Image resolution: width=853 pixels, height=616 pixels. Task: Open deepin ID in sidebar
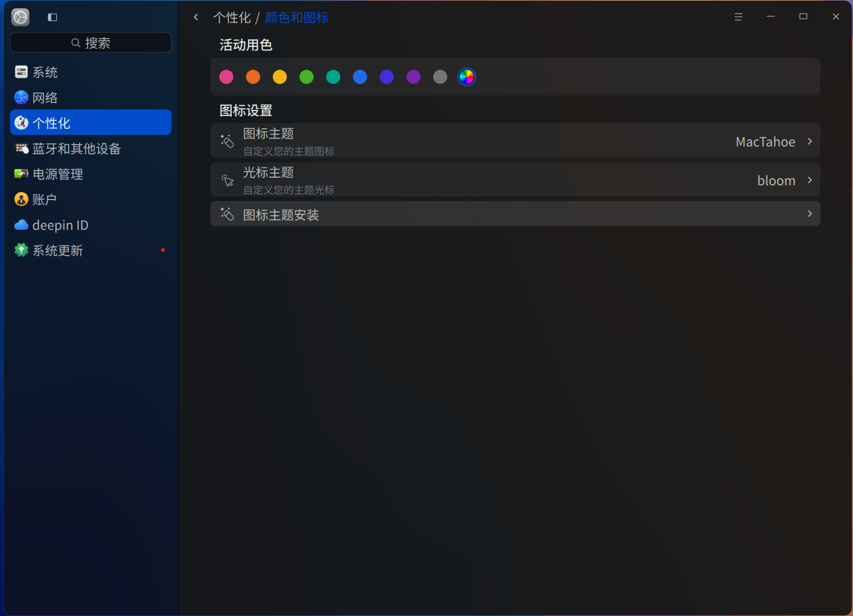click(91, 225)
